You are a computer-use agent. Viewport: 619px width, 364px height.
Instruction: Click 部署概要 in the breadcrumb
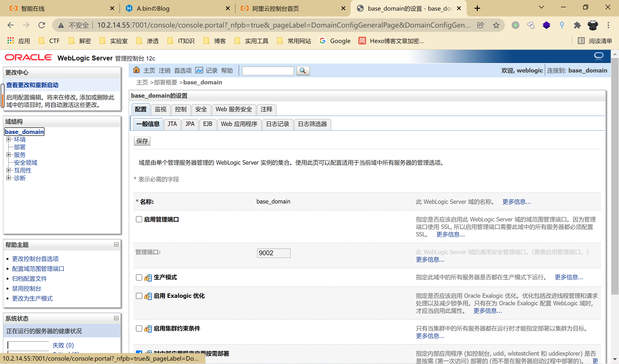pyautogui.click(x=166, y=82)
